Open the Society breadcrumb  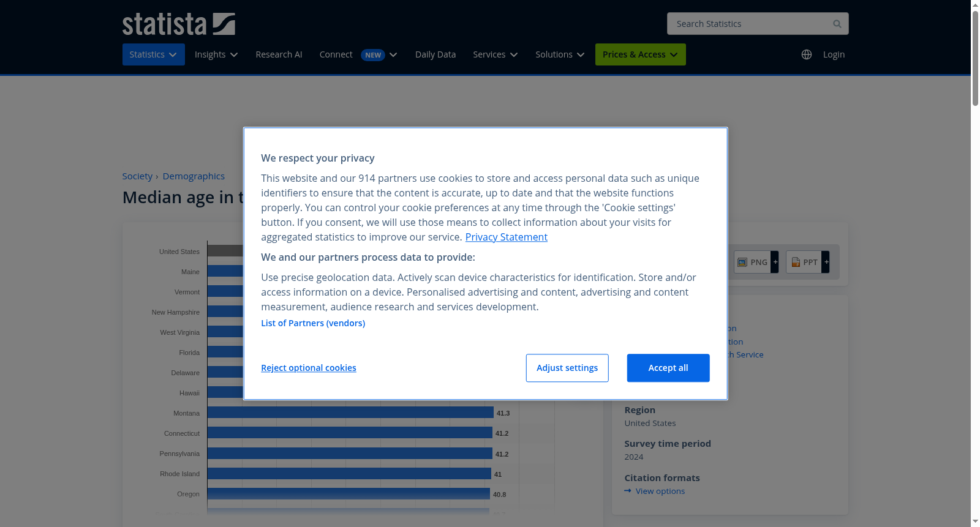pos(137,176)
